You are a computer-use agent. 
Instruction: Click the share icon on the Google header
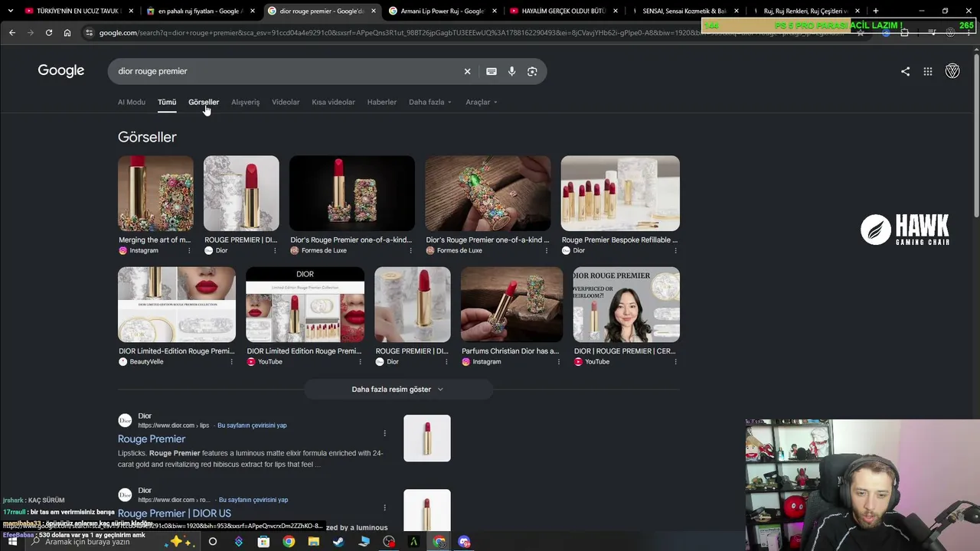[905, 71]
